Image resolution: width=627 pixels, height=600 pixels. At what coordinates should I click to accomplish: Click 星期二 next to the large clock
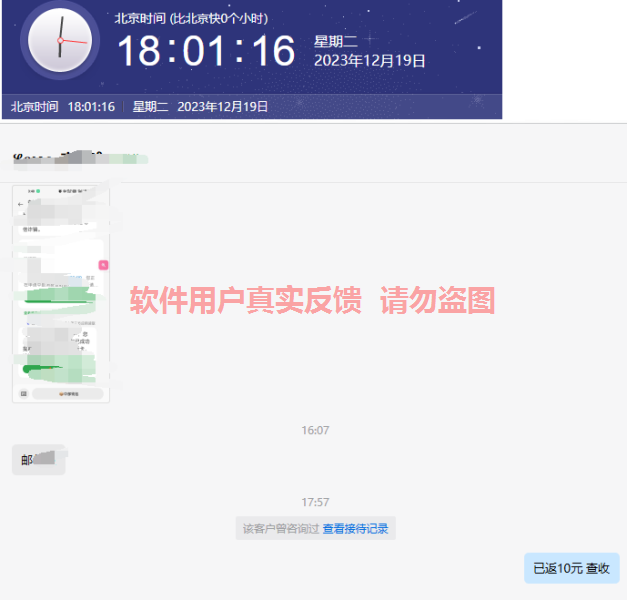tap(335, 41)
